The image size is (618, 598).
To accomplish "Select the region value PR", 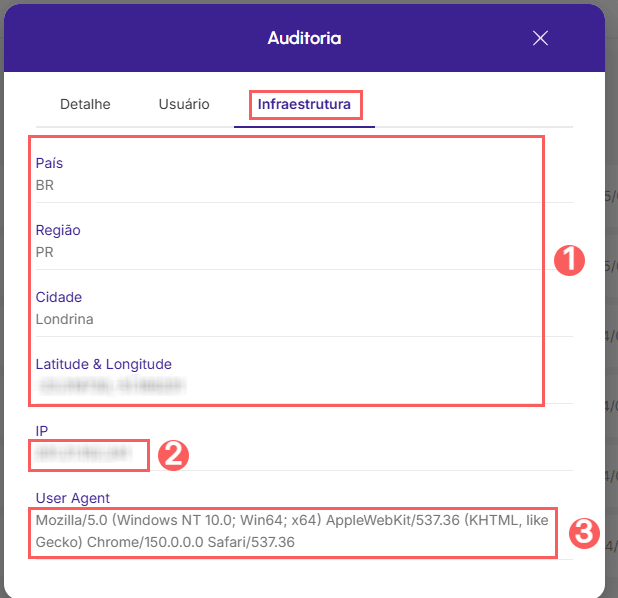I will 45,252.
